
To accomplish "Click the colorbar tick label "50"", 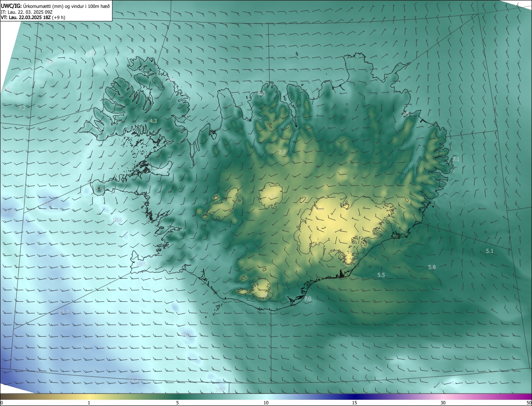I will 529,403.
